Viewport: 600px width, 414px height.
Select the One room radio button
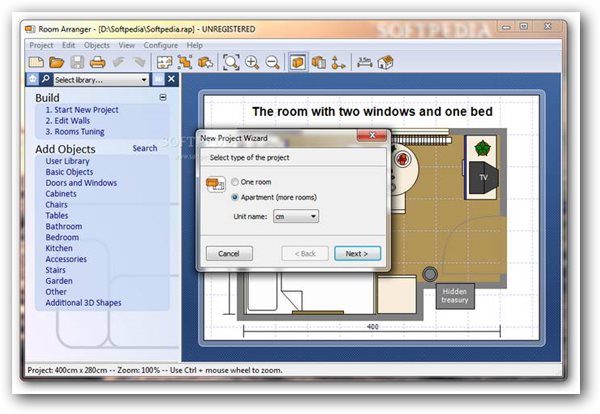coord(235,182)
